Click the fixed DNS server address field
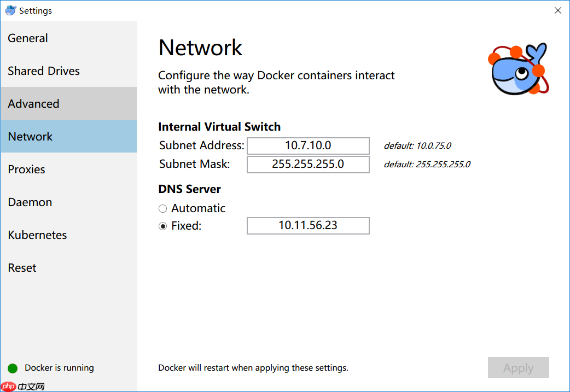The width and height of the screenshot is (570, 392). pyautogui.click(x=308, y=225)
